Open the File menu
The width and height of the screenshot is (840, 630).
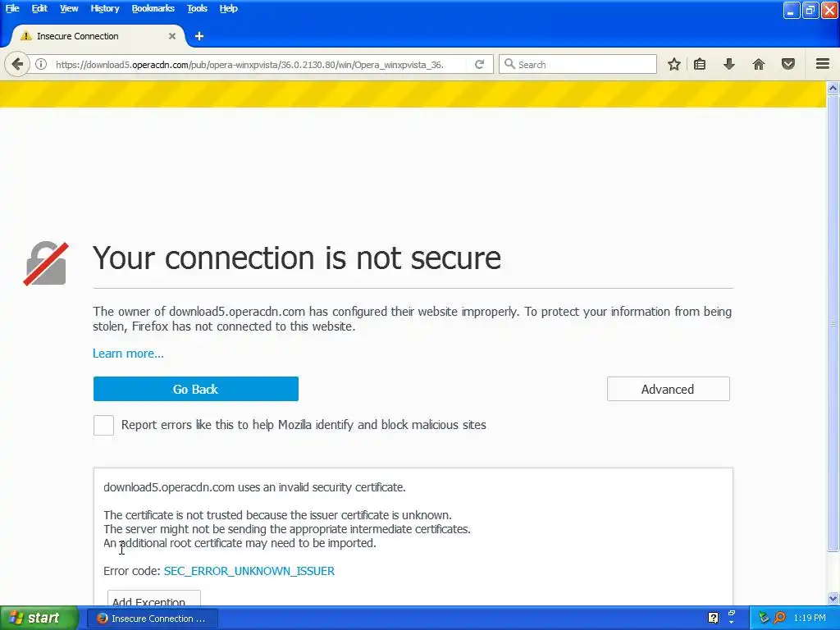pyautogui.click(x=12, y=8)
